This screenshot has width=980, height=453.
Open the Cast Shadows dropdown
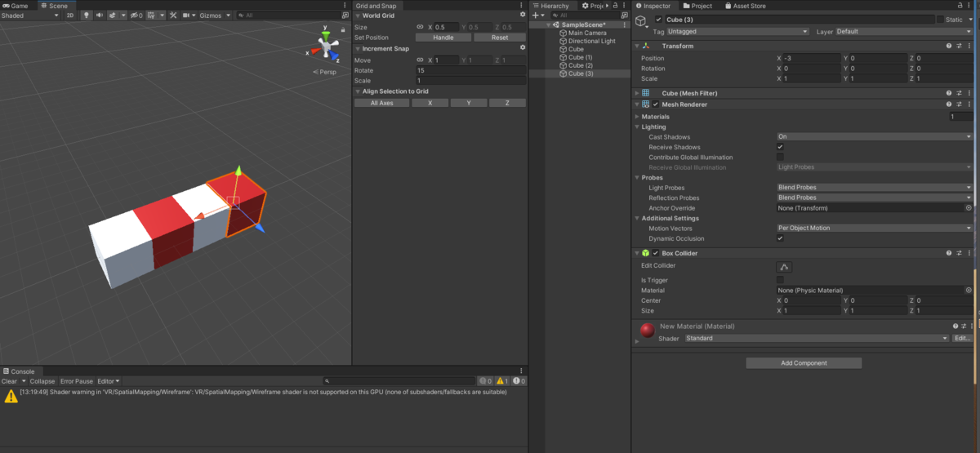click(874, 137)
